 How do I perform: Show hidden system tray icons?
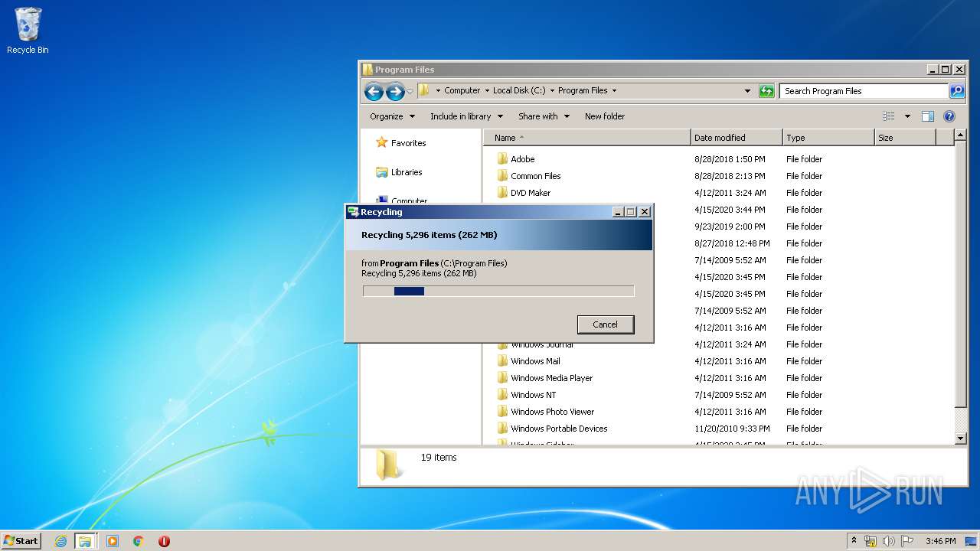854,541
